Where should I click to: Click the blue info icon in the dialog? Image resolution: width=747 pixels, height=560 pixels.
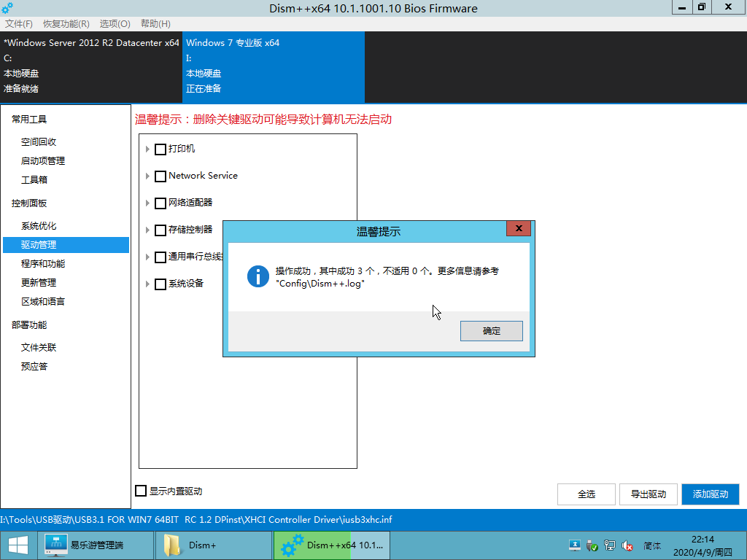coord(258,276)
